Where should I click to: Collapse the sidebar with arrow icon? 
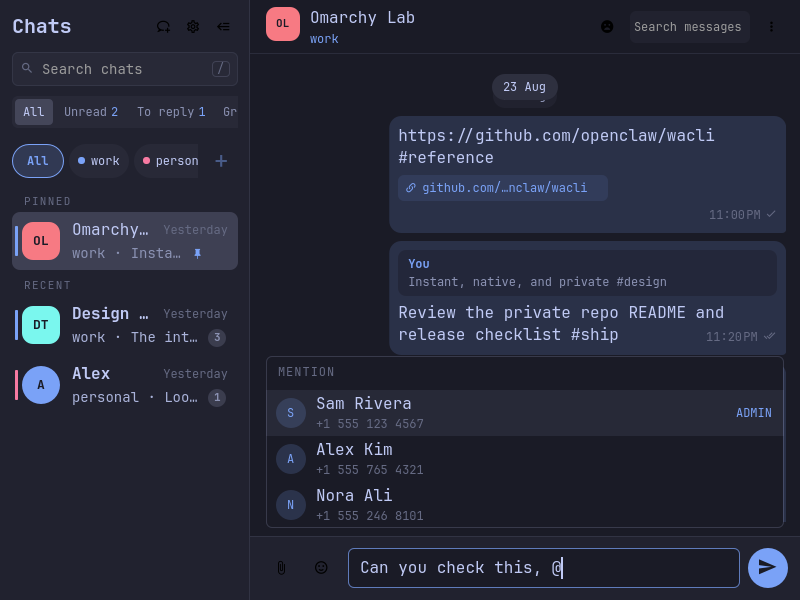pos(223,27)
